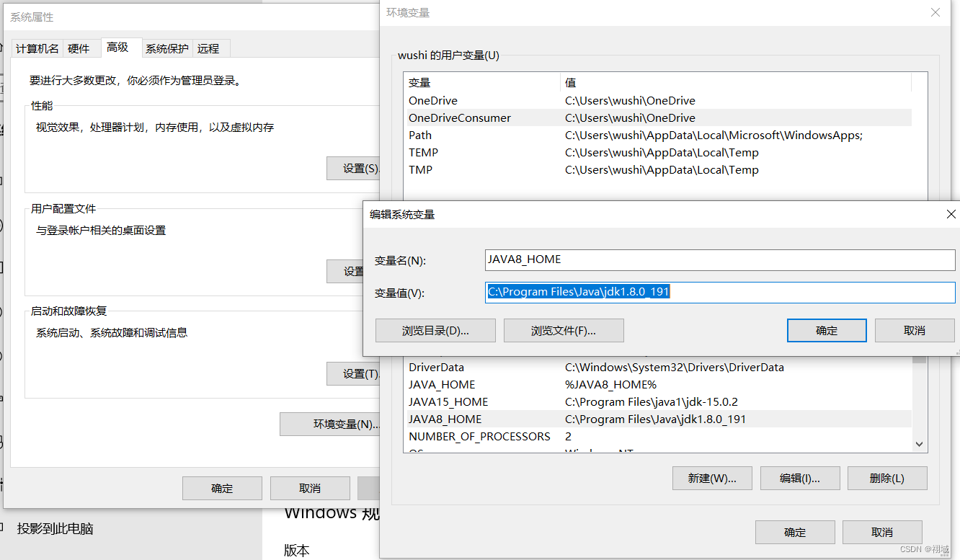
Task: Select OneDrive user variable row
Action: click(657, 101)
